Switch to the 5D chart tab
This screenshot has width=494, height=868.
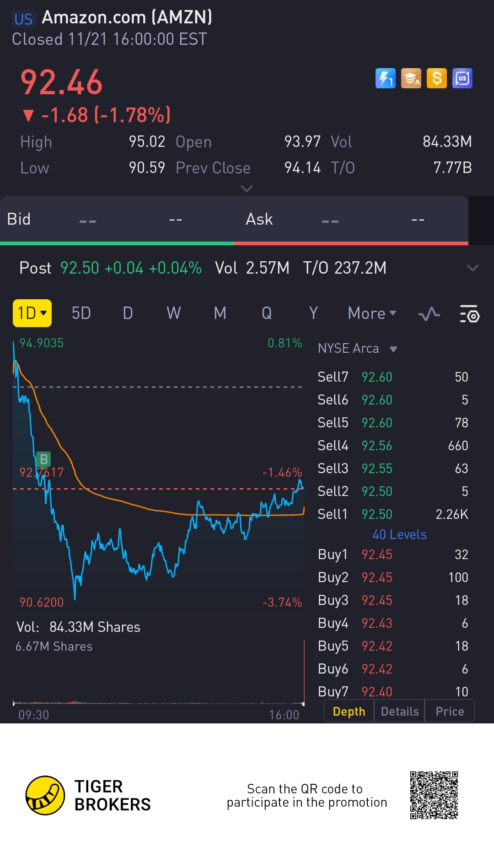[81, 313]
